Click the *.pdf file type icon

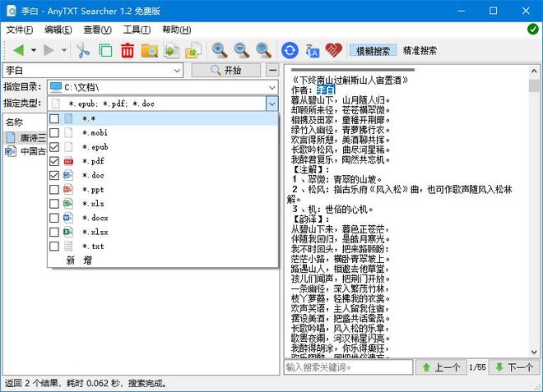tap(68, 161)
